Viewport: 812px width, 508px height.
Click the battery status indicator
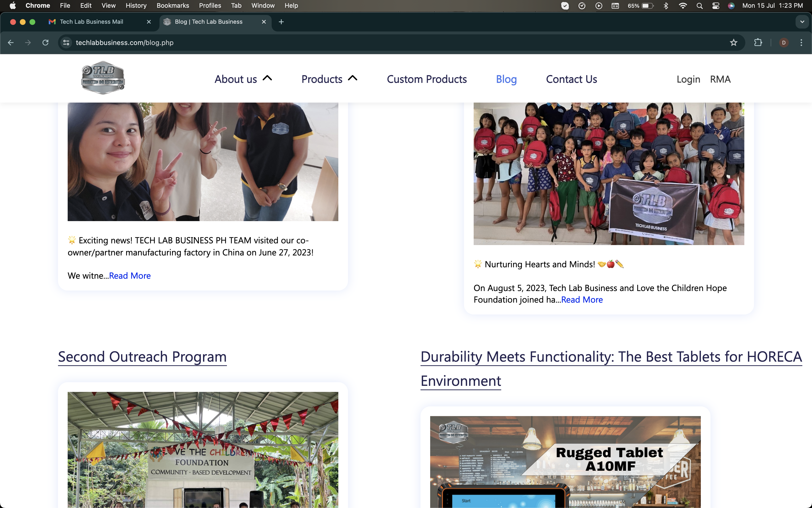point(641,6)
